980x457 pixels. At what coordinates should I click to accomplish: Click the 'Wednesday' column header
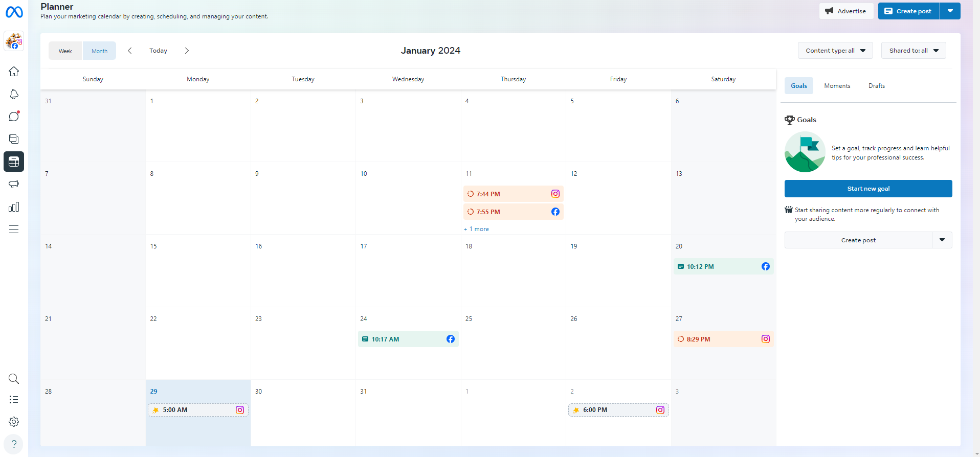[x=408, y=79]
